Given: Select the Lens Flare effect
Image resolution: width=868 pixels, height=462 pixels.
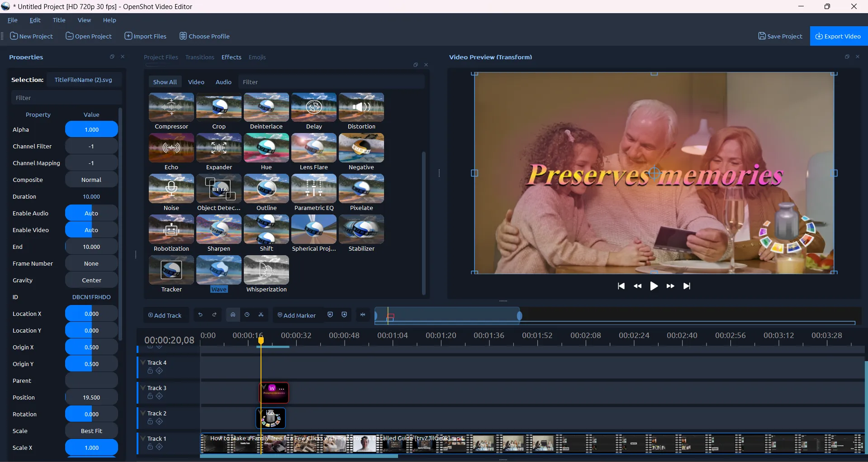Looking at the screenshot, I should pos(313,148).
